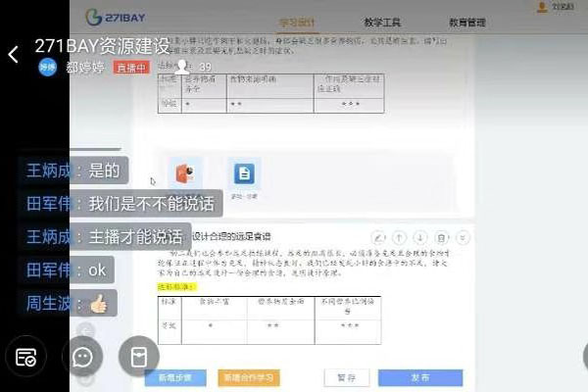This screenshot has height=392, width=588.
Task: Tap the back arrow beside the livestream title
Action: pyautogui.click(x=13, y=55)
